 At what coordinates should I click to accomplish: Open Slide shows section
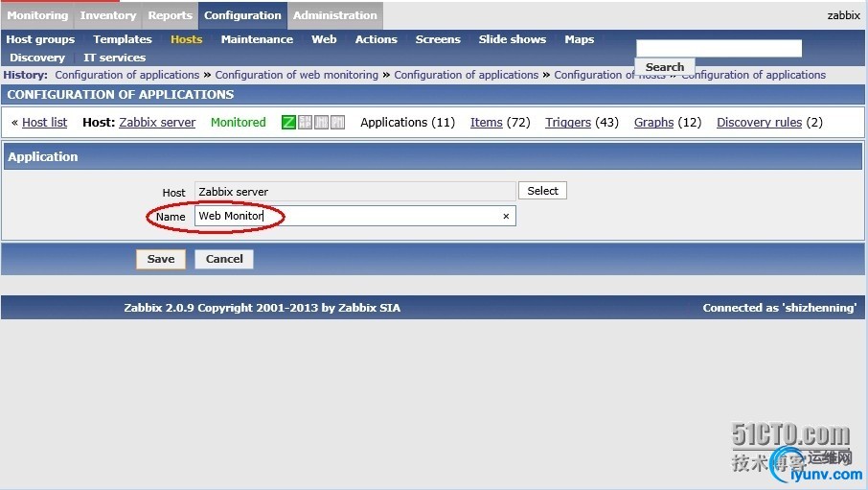[x=512, y=39]
